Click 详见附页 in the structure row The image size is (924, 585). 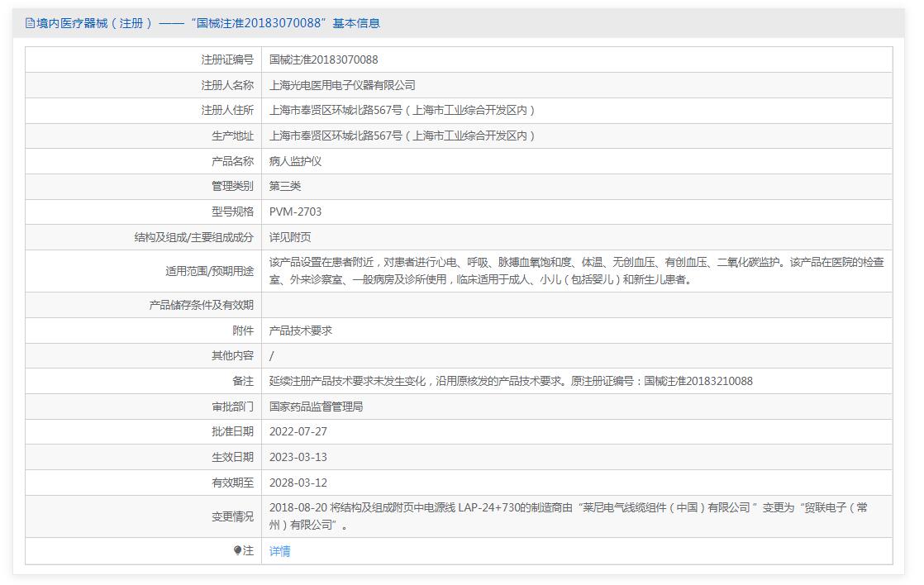point(290,237)
